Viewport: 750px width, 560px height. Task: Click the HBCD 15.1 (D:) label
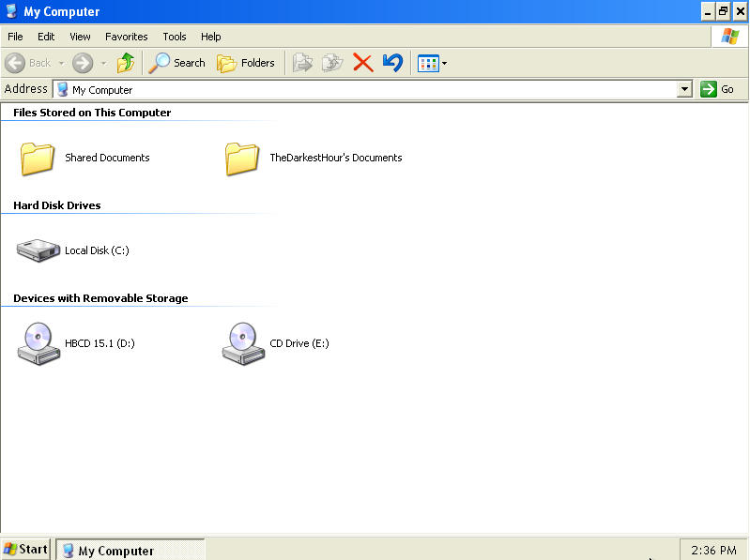click(99, 343)
